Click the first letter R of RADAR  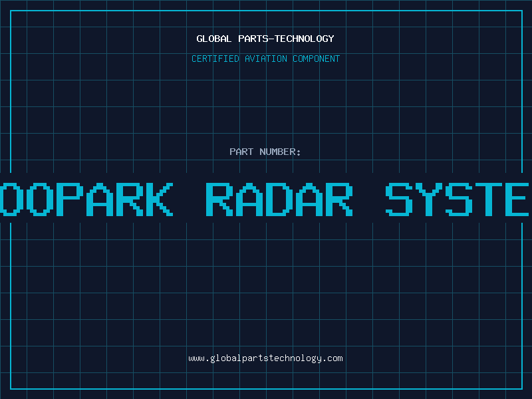(x=219, y=199)
